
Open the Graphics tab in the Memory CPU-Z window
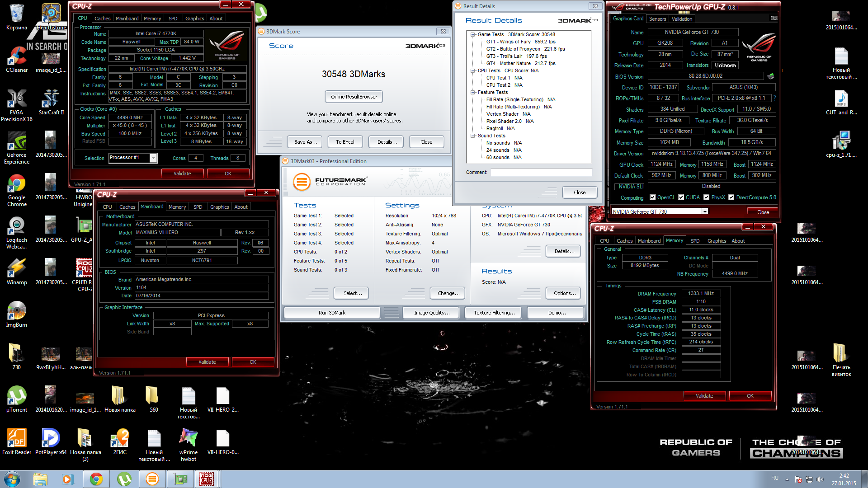tap(717, 241)
